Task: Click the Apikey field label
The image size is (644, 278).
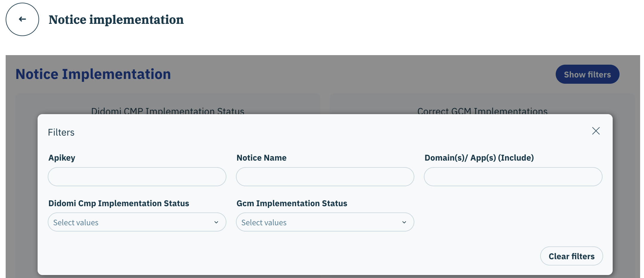Action: 62,158
